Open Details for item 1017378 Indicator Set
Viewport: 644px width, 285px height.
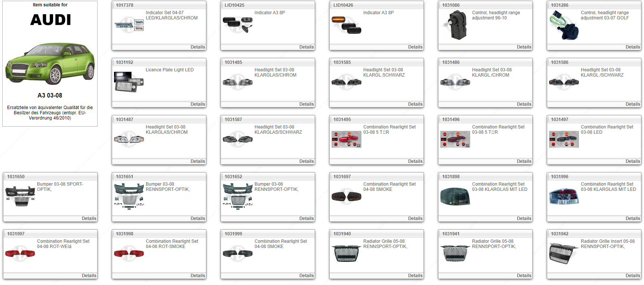point(198,47)
